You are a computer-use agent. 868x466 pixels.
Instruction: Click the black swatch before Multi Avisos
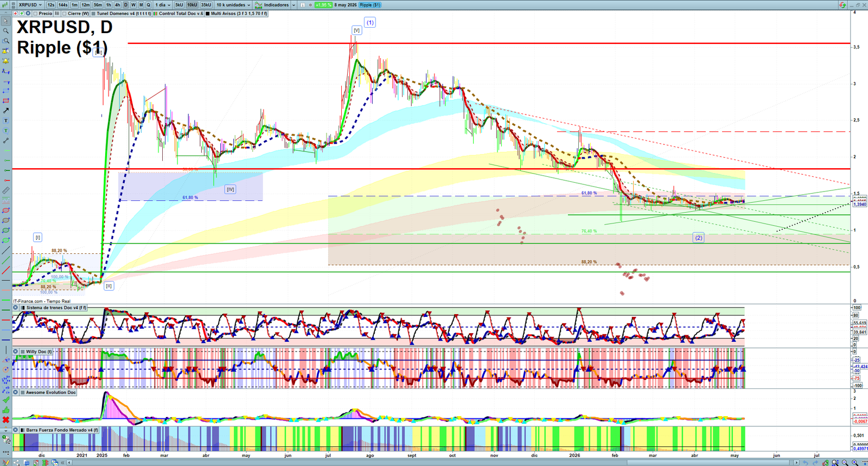tap(208, 14)
